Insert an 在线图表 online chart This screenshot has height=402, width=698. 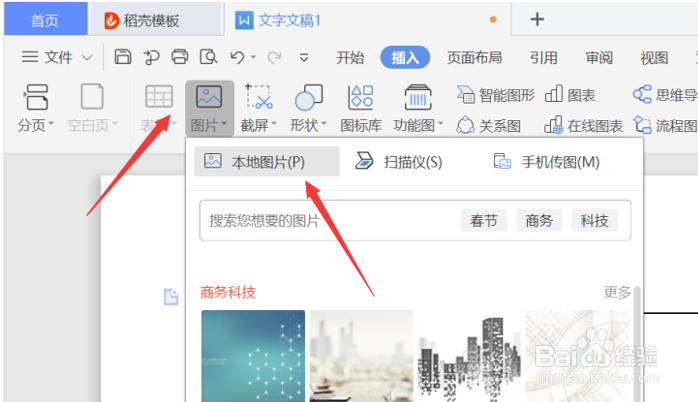coord(583,126)
